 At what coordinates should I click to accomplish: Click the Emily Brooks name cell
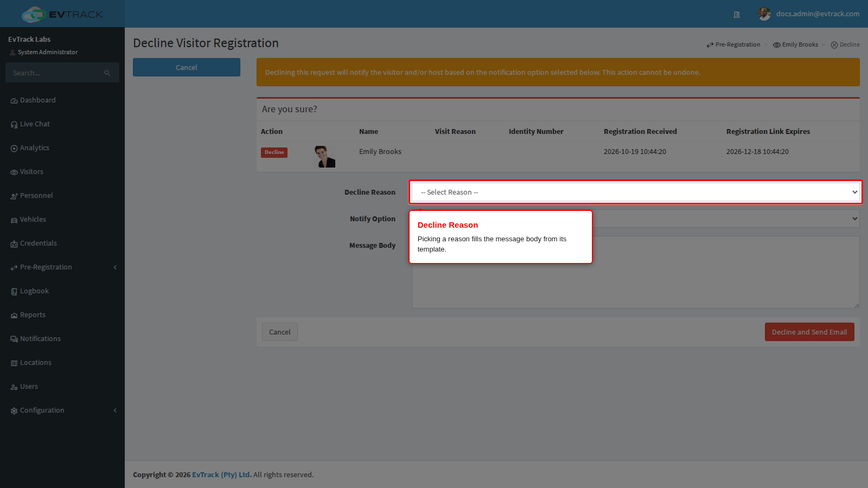380,152
